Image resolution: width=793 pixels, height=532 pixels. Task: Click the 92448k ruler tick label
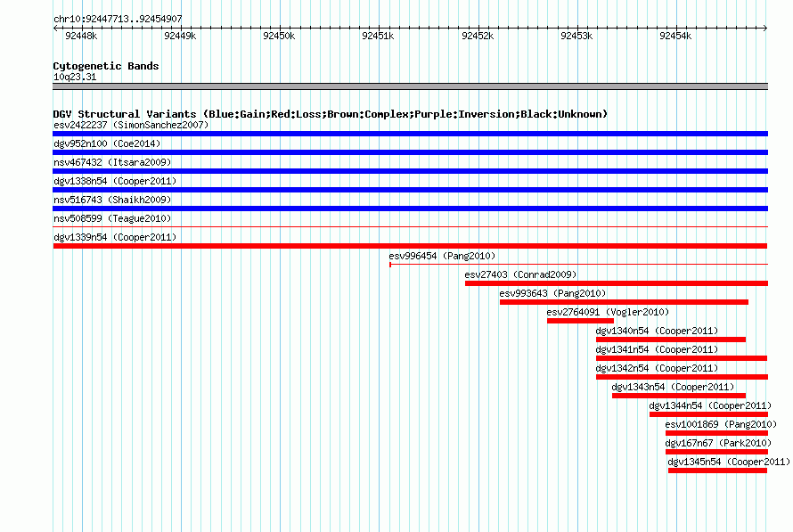81,36
